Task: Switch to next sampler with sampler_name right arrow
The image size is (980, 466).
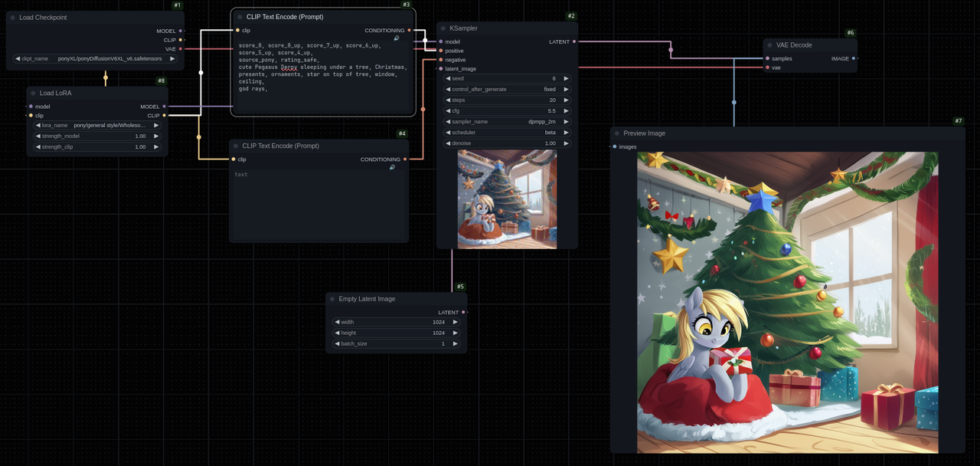Action: pos(566,121)
